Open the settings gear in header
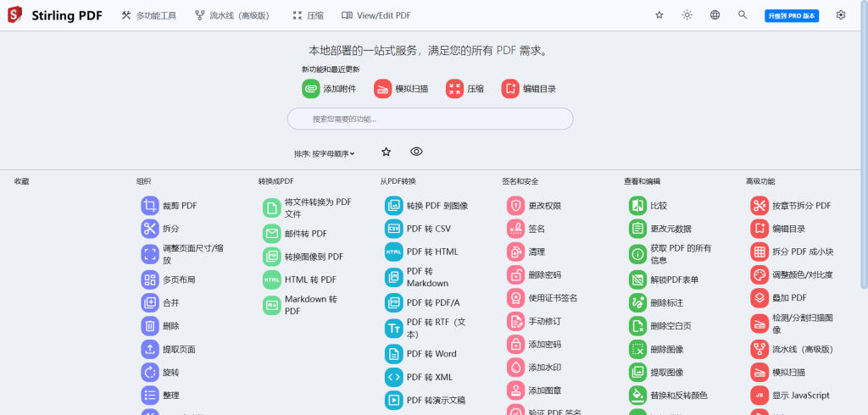The width and height of the screenshot is (868, 415). 841,15
